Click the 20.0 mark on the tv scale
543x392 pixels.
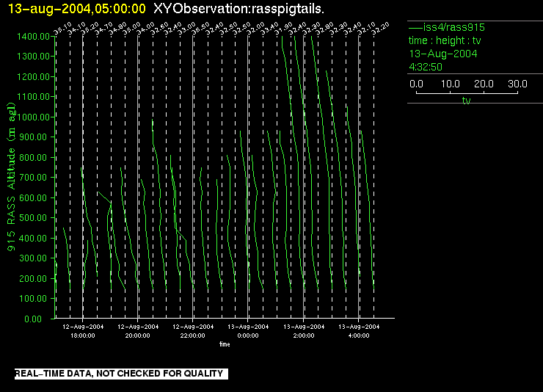coord(483,84)
